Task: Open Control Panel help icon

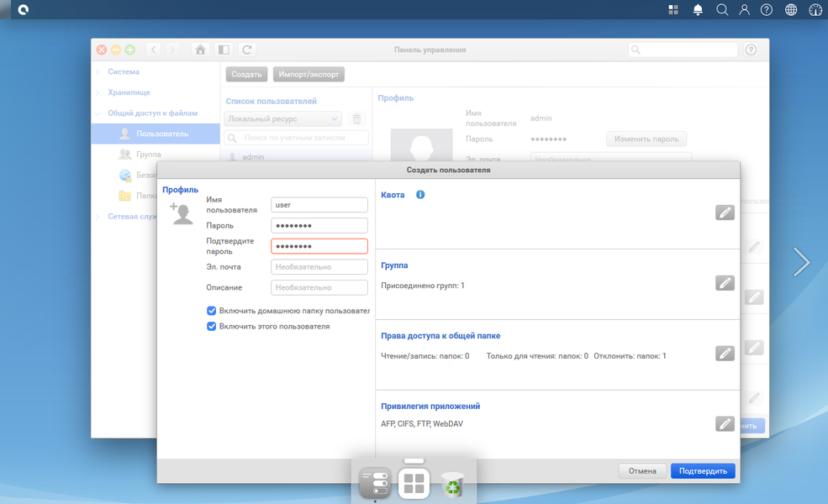Action: coord(751,50)
